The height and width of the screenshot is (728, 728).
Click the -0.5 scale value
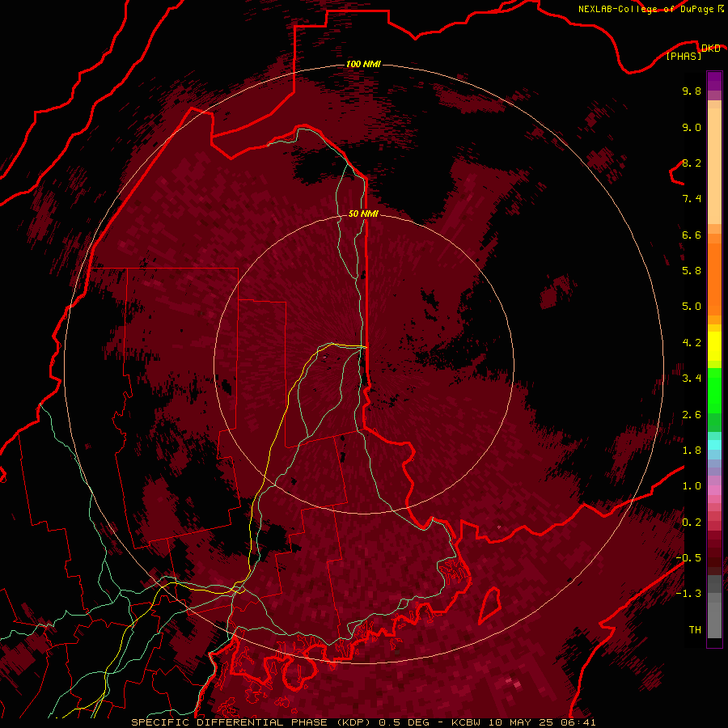[x=688, y=557]
